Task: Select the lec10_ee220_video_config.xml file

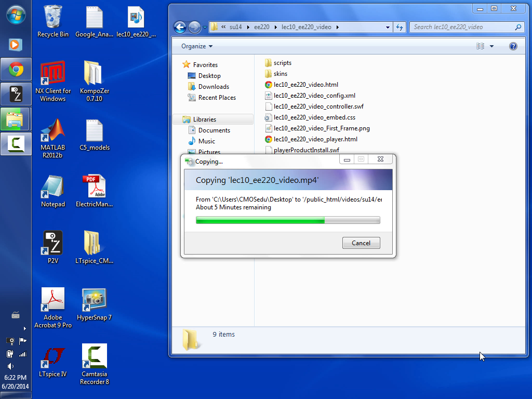Action: click(x=314, y=96)
